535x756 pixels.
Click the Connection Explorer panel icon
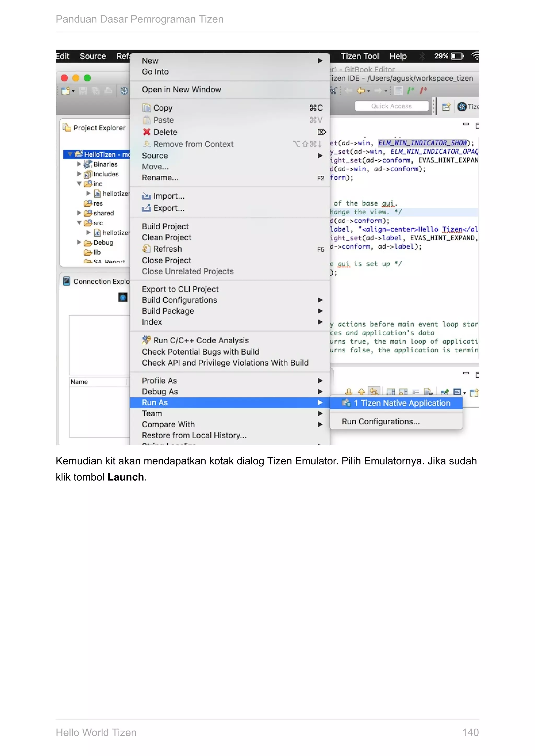click(x=67, y=281)
